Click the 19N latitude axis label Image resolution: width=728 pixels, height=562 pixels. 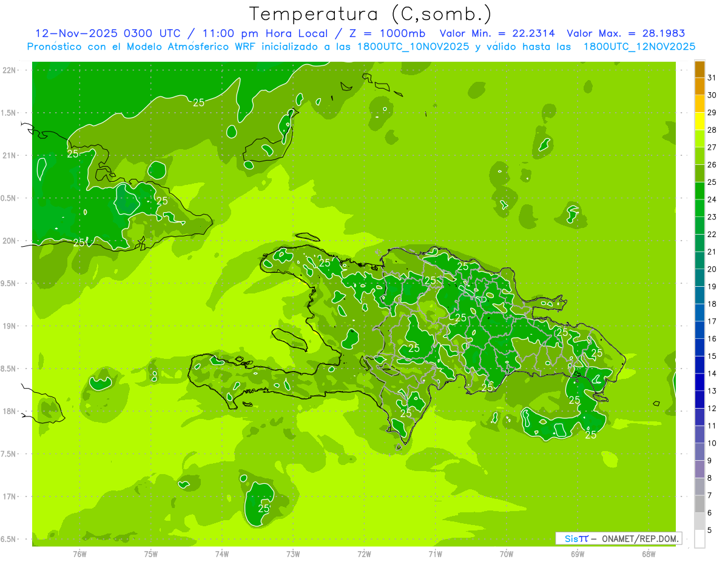click(10, 326)
